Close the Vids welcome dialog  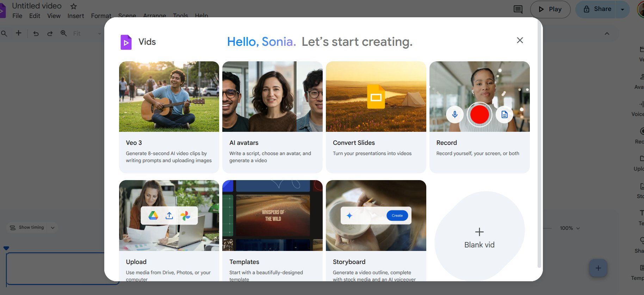pos(520,40)
